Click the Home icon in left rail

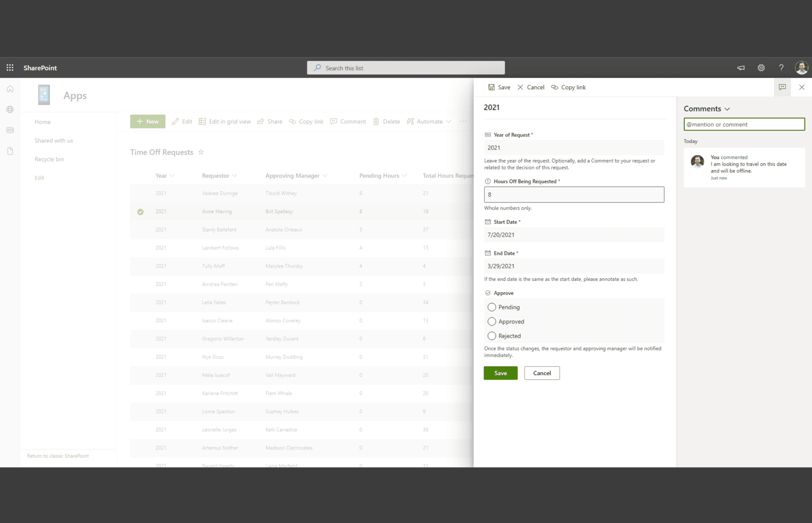click(10, 89)
